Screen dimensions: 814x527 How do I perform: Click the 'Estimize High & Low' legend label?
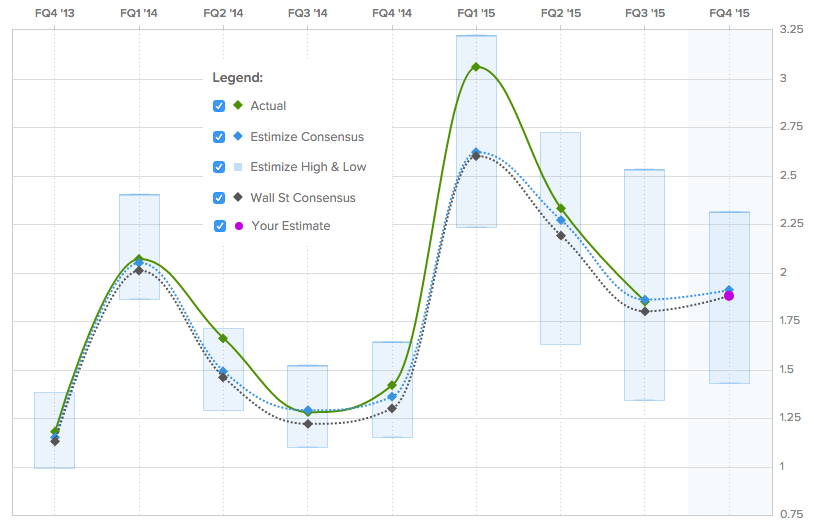click(308, 167)
